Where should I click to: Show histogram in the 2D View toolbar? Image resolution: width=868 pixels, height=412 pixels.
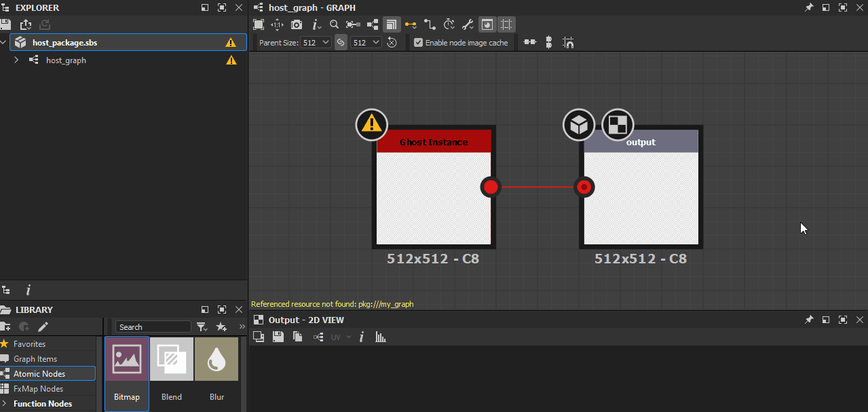point(381,337)
